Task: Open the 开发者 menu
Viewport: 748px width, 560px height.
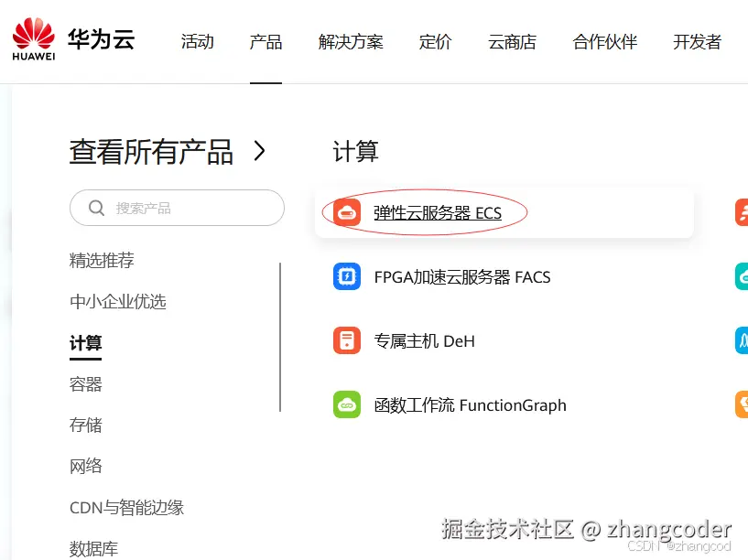Action: 697,42
